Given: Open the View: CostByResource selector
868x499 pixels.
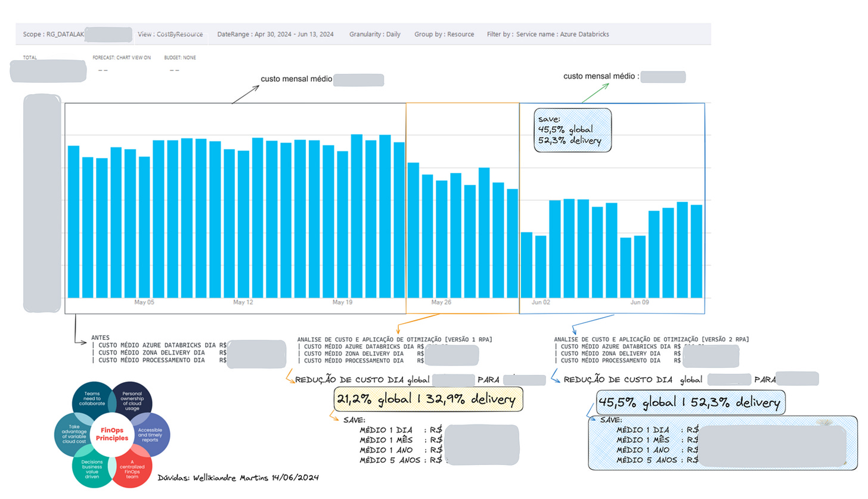Looking at the screenshot, I should pyautogui.click(x=170, y=35).
